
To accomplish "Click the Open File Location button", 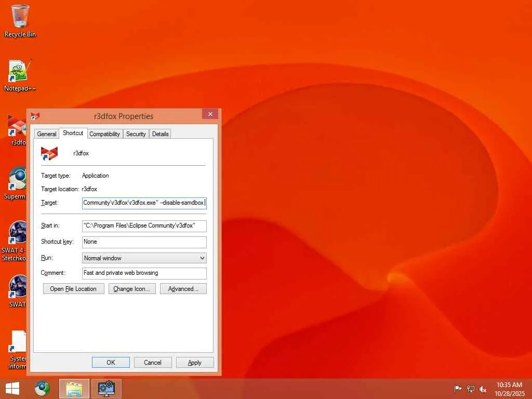I will coord(73,289).
